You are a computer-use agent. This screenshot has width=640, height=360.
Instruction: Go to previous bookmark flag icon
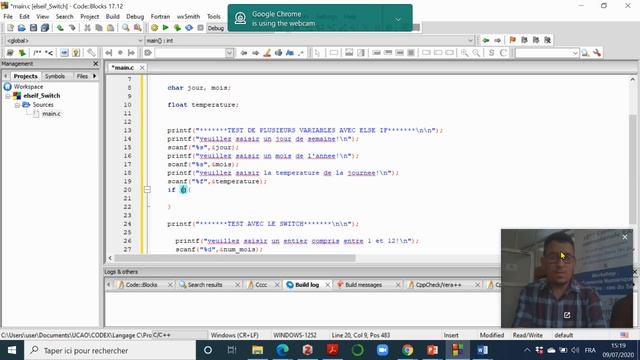coord(524,40)
